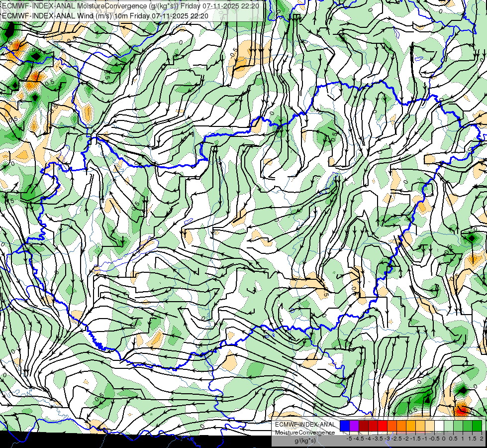This screenshot has height=448, width=487.
Task: Select the legend swatch between -4 and -3.5
Action: tap(373, 426)
